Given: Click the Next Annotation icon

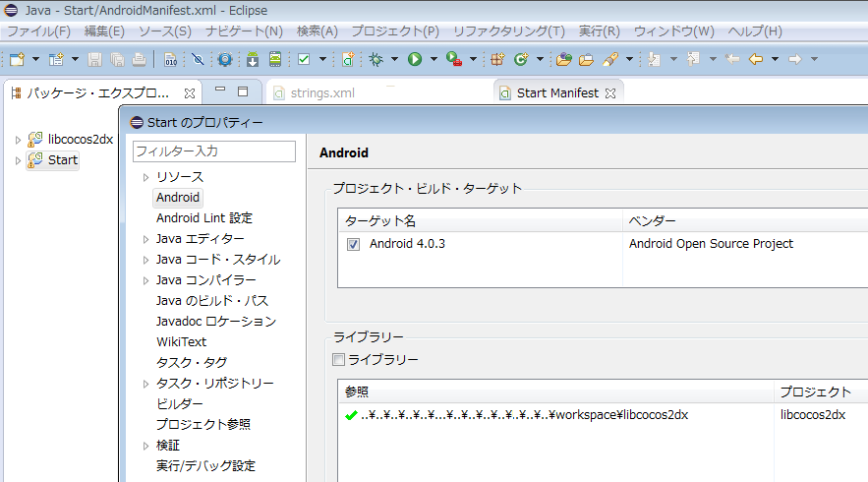Looking at the screenshot, I should click(654, 59).
